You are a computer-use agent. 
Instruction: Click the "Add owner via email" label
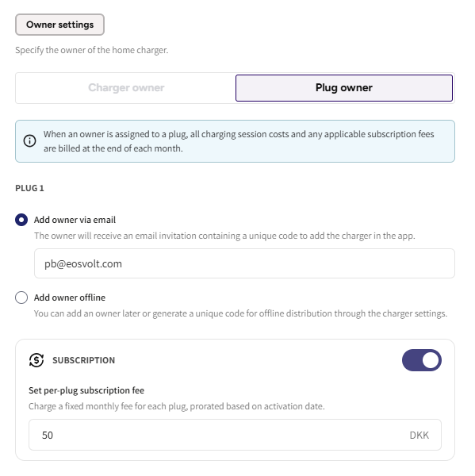(75, 220)
